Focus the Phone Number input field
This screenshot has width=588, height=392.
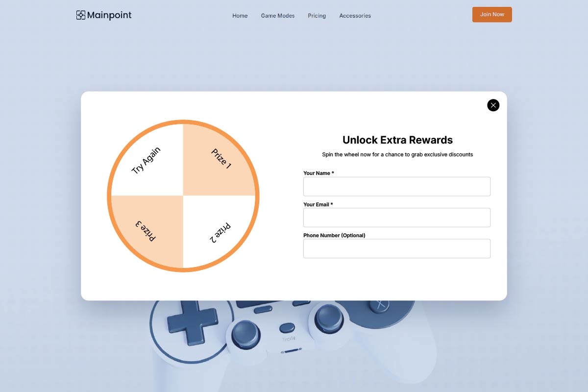(x=397, y=248)
